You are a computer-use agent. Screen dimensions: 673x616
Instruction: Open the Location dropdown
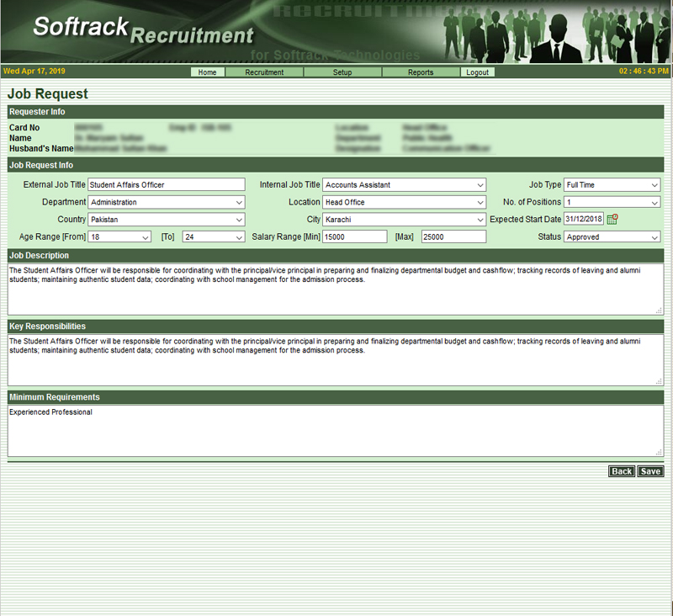(404, 203)
